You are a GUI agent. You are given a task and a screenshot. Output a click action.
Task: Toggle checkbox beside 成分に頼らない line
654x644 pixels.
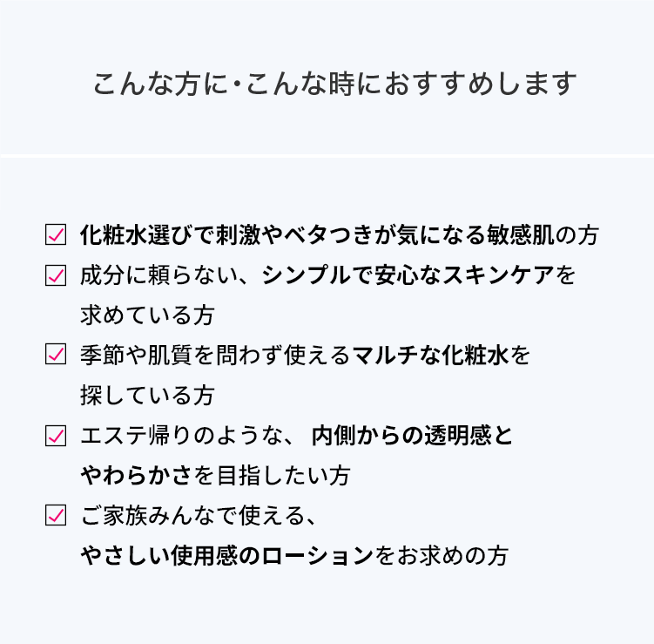[x=56, y=275]
